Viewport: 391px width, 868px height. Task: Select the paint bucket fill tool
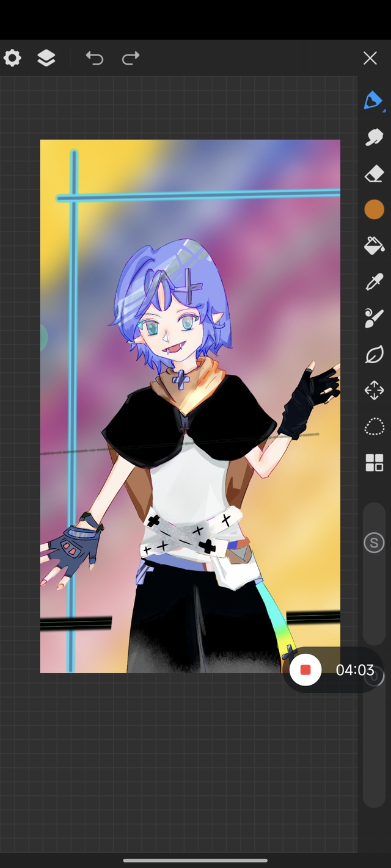[x=374, y=245]
